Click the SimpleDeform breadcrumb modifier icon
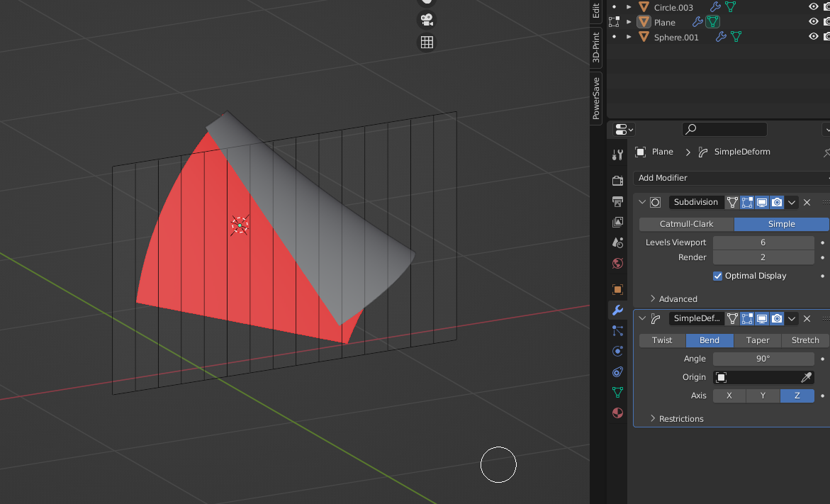 tap(703, 152)
